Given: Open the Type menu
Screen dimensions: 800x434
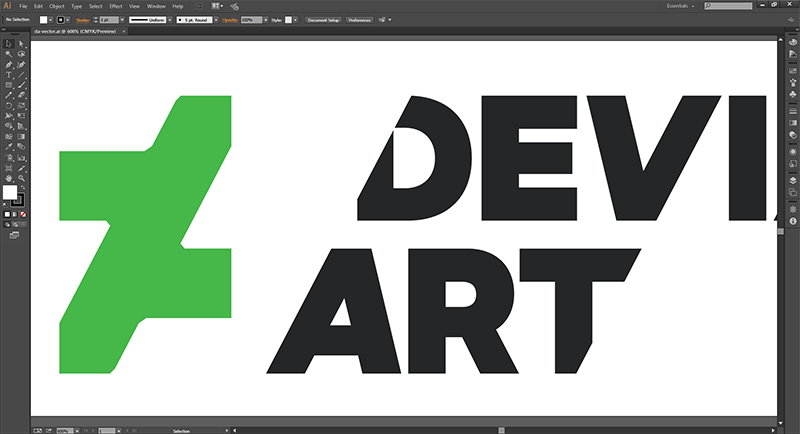Looking at the screenshot, I should (77, 6).
